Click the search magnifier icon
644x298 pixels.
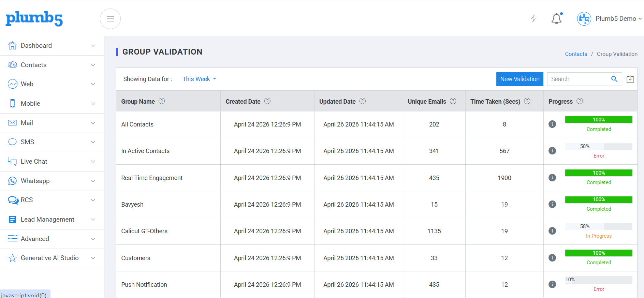click(x=614, y=79)
